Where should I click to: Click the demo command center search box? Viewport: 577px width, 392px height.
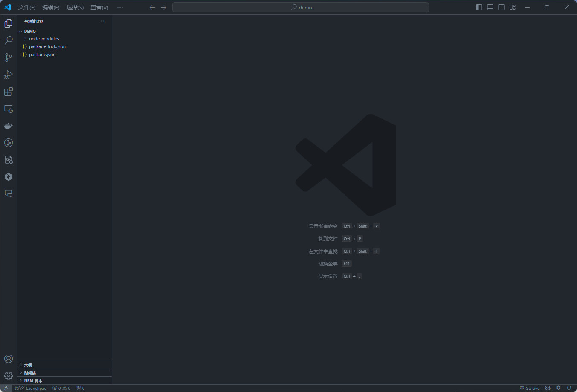coord(301,7)
